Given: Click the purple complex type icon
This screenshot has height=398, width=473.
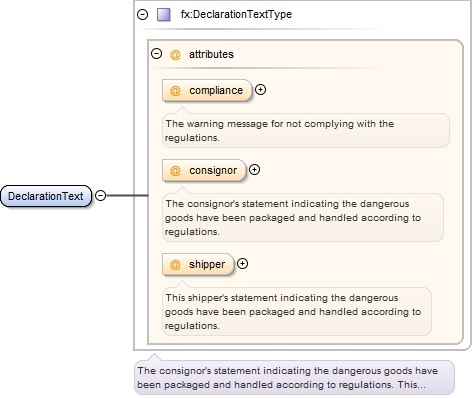Looking at the screenshot, I should pyautogui.click(x=164, y=15).
